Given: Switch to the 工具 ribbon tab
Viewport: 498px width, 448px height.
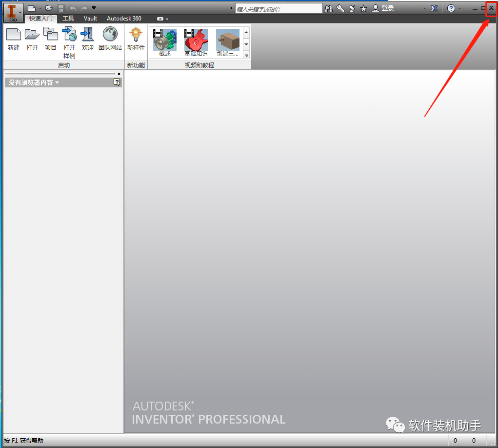Looking at the screenshot, I should coord(68,19).
